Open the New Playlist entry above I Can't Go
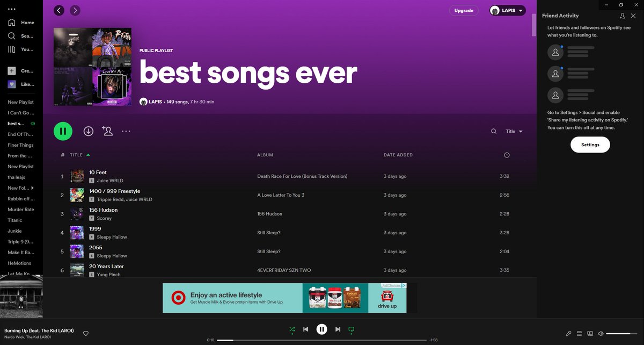Image resolution: width=644 pixels, height=345 pixels. 20,102
